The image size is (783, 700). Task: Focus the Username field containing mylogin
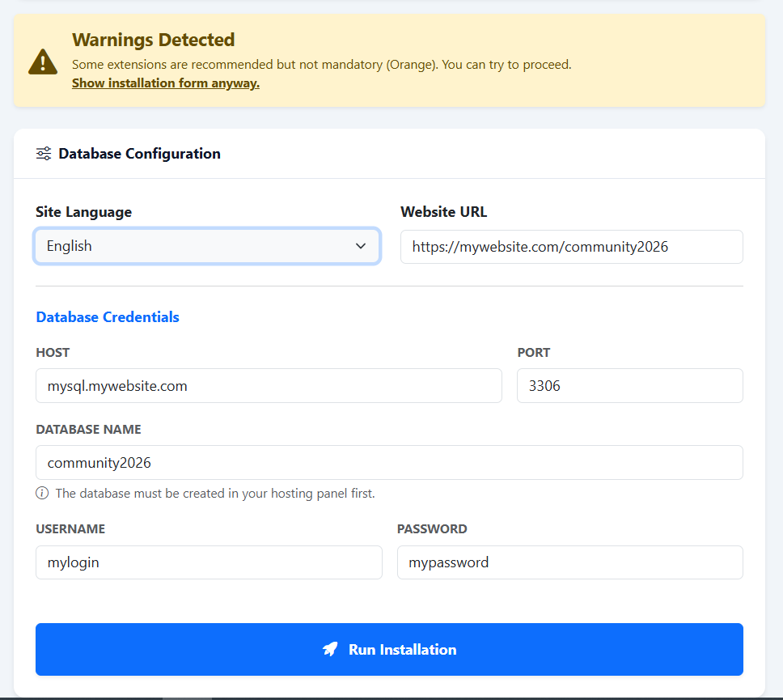209,562
